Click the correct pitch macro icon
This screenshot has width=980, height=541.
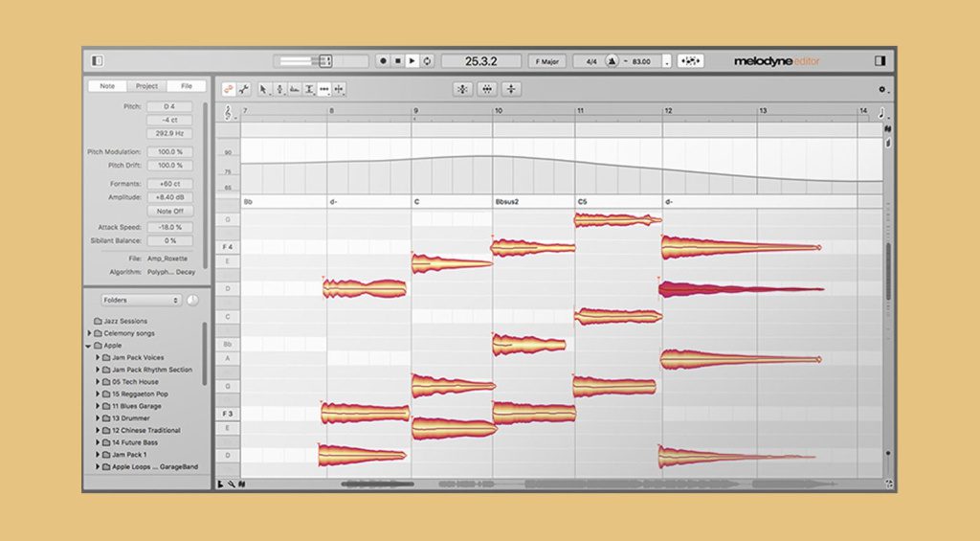click(x=462, y=89)
